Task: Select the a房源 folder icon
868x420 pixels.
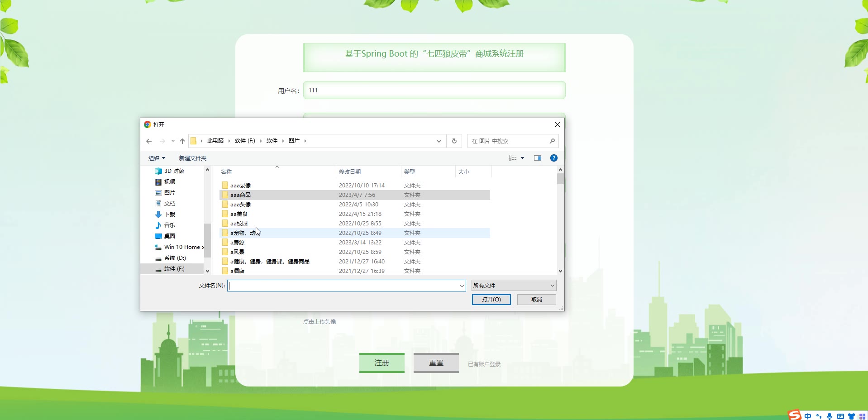Action: (x=225, y=242)
